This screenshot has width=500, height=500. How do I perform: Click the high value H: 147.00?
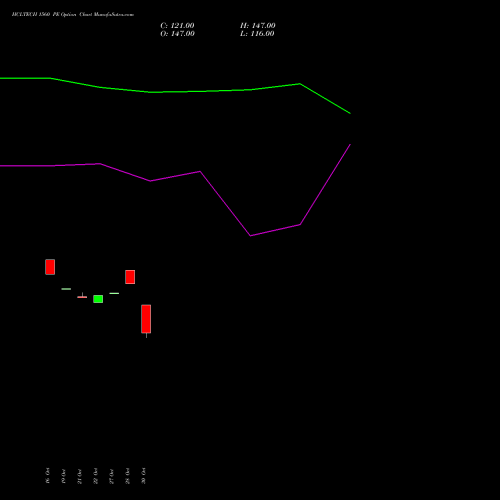(x=258, y=26)
